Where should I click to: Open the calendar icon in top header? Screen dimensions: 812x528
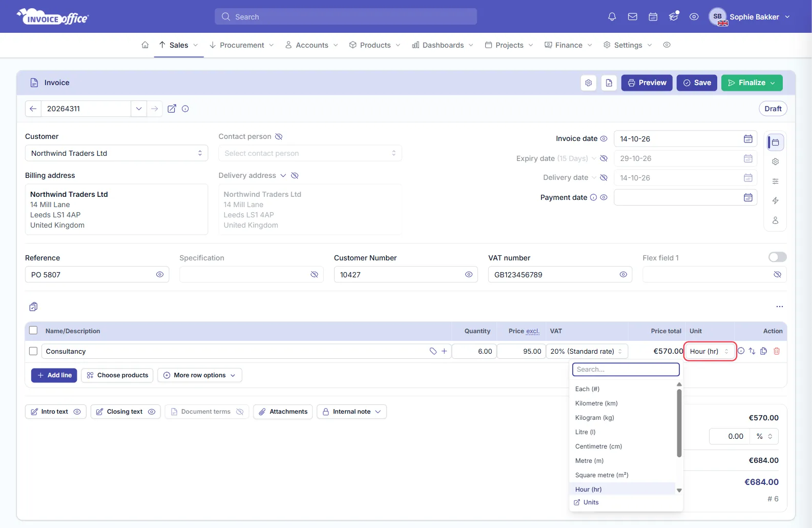point(653,17)
